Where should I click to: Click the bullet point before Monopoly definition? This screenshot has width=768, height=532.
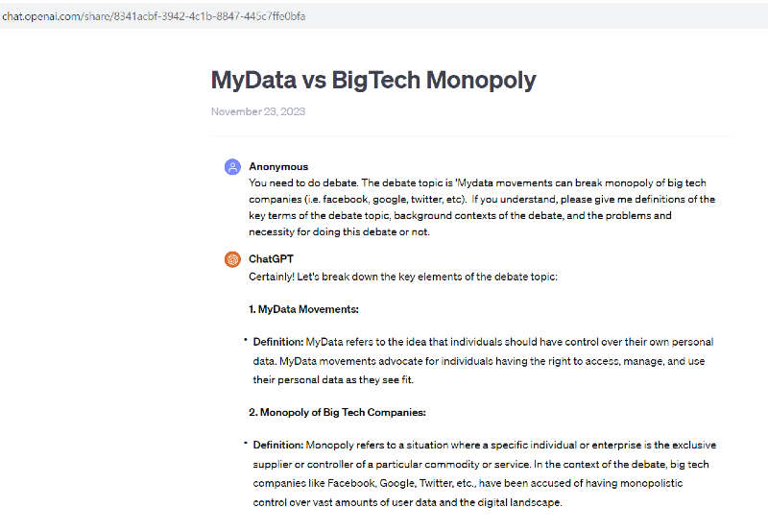point(246,443)
